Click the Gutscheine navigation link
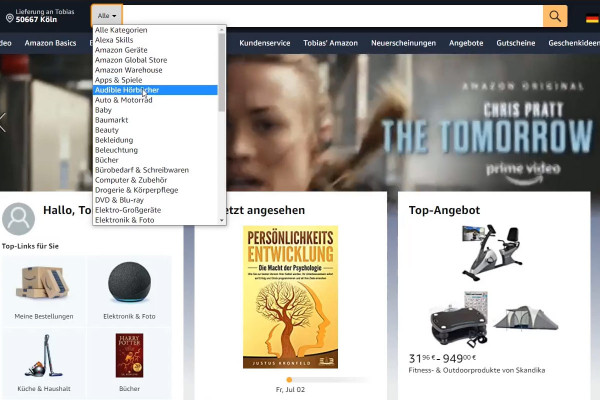600x400 pixels. [516, 43]
